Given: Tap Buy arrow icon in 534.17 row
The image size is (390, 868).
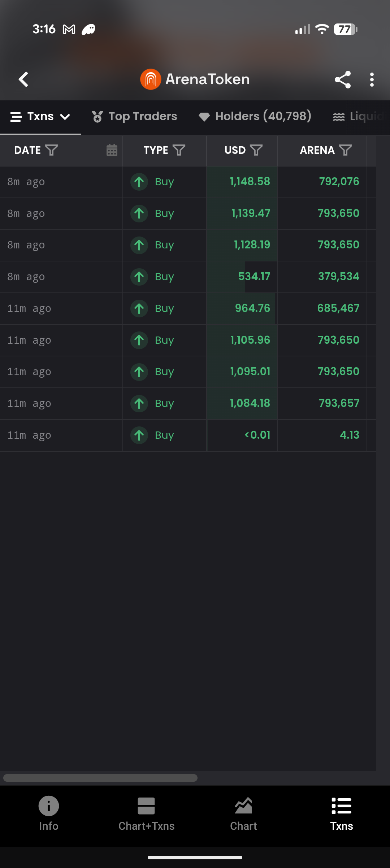Looking at the screenshot, I should [x=139, y=277].
